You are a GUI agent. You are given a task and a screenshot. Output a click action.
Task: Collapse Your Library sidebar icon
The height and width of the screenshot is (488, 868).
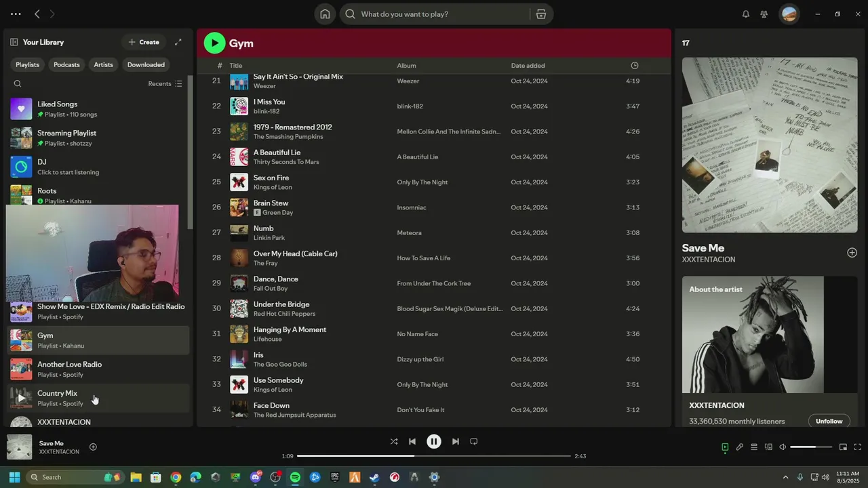pyautogui.click(x=14, y=42)
